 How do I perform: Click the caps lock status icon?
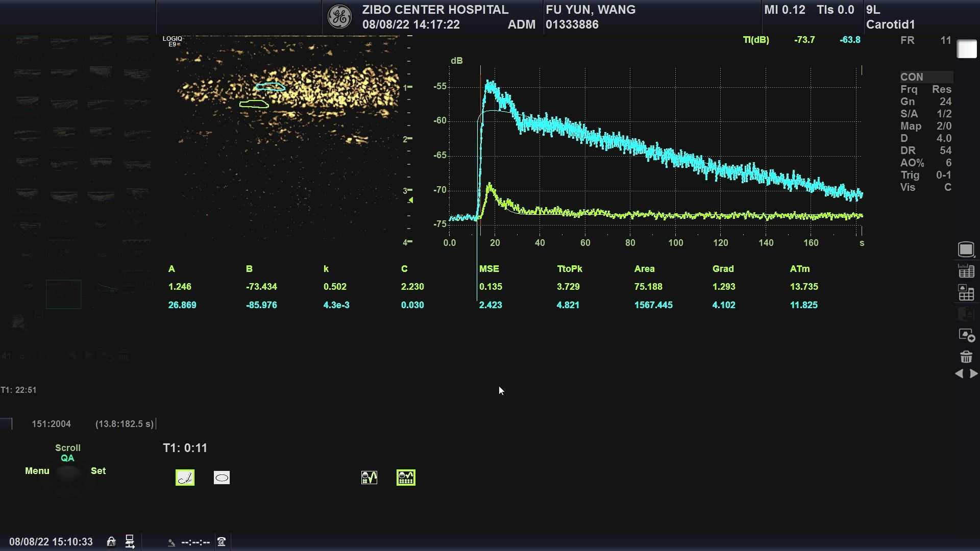click(x=111, y=542)
